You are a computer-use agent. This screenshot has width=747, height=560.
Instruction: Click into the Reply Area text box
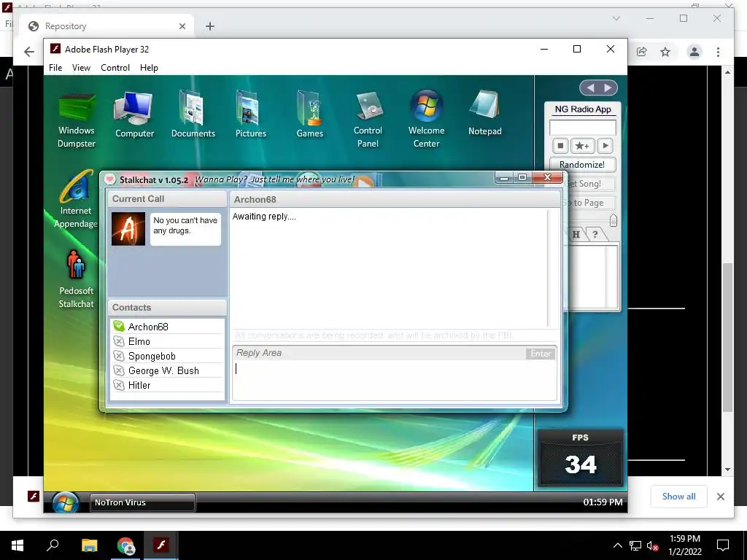click(x=395, y=379)
